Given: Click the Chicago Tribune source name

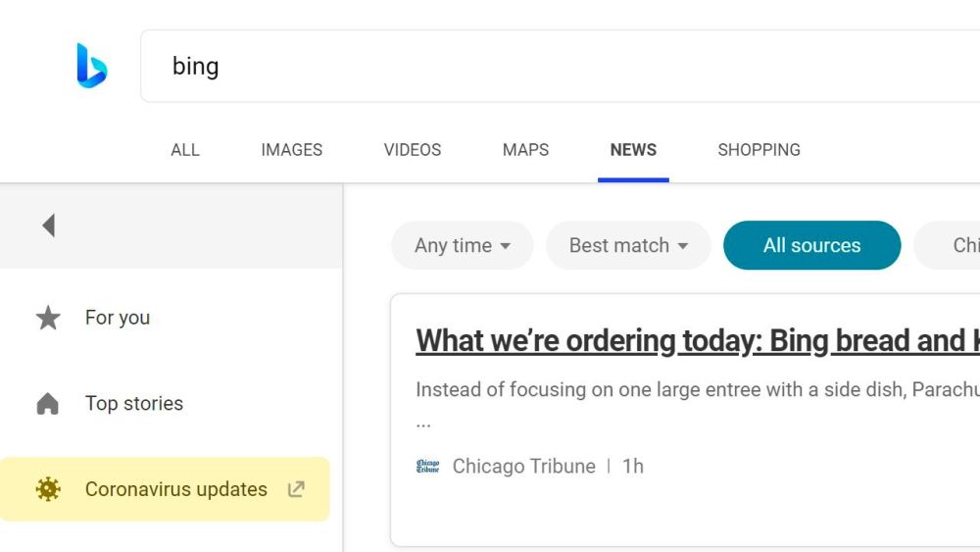Looking at the screenshot, I should coord(523,467).
